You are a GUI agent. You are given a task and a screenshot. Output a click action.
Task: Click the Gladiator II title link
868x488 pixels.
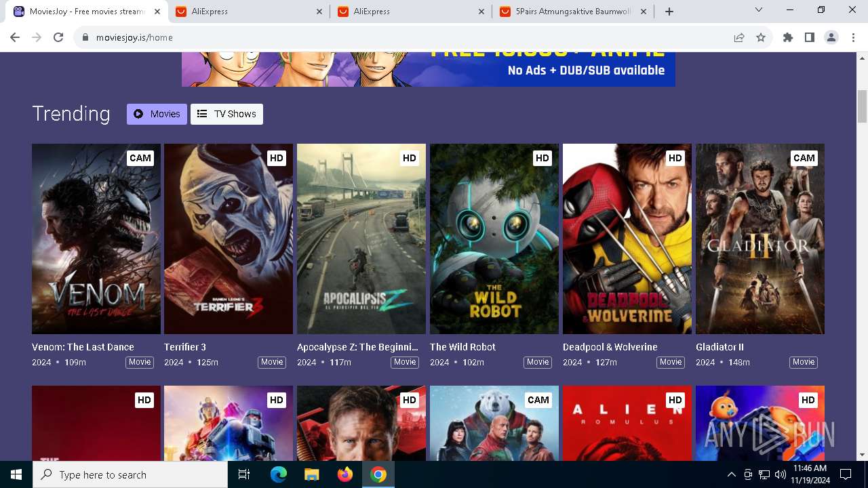pos(719,347)
